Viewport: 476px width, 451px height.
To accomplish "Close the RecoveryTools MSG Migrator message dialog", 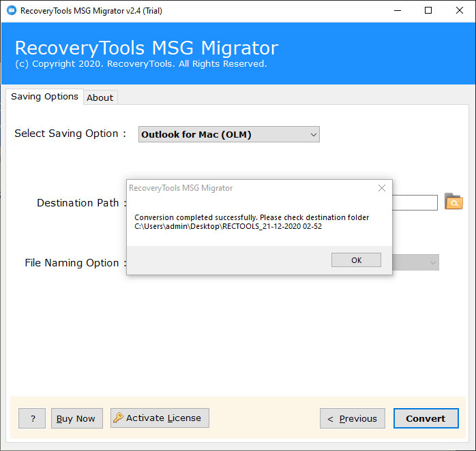I will coord(382,188).
